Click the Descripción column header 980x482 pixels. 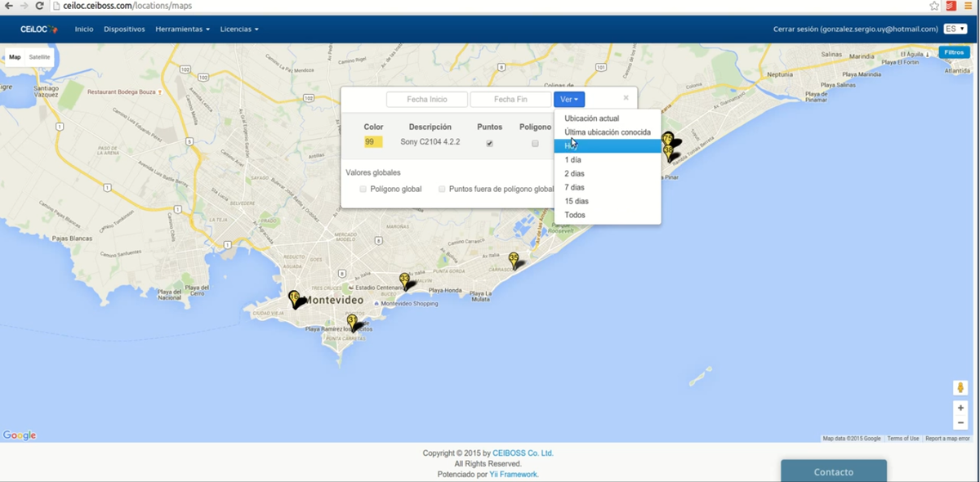coord(430,127)
